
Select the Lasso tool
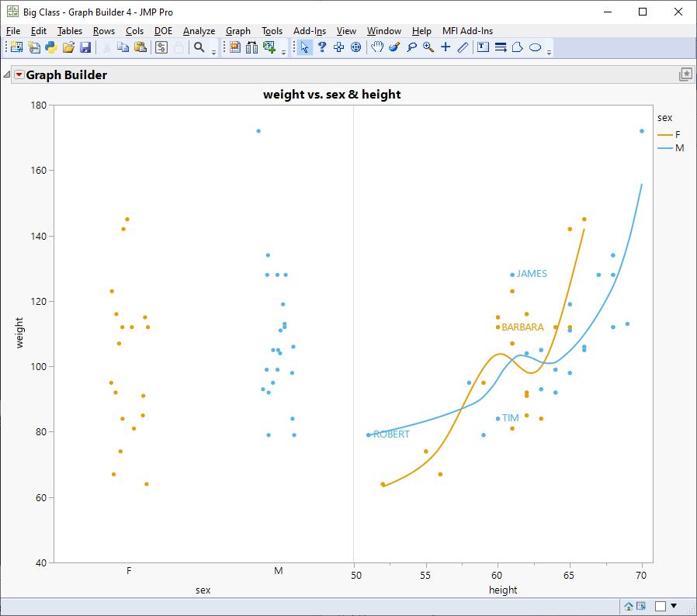(411, 47)
